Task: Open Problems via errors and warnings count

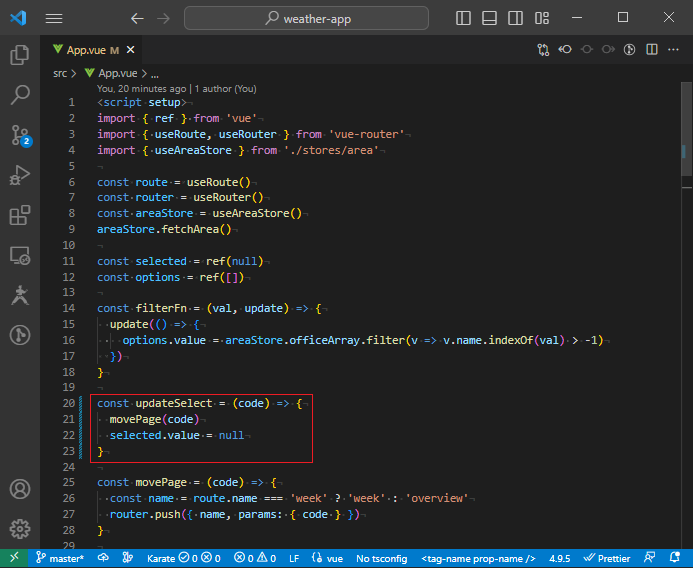Action: coord(255,559)
